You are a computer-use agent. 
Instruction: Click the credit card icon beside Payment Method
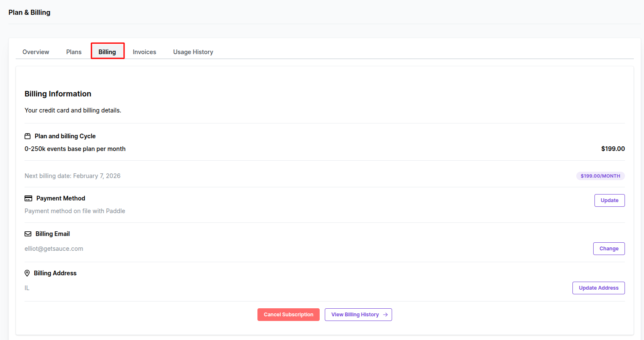pyautogui.click(x=28, y=198)
